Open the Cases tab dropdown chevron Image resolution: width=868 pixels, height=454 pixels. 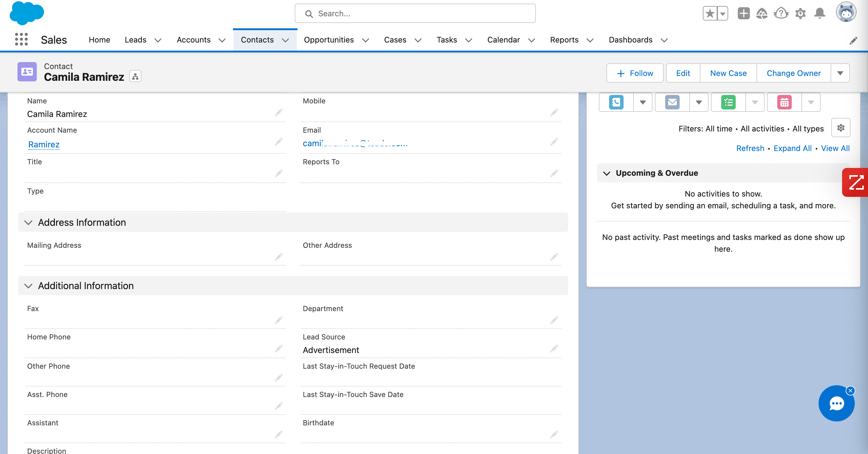coord(418,40)
